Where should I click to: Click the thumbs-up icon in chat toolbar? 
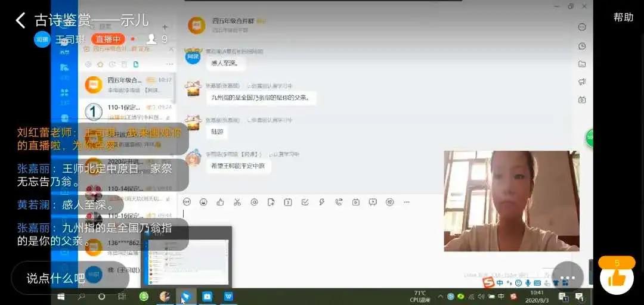pos(220,202)
